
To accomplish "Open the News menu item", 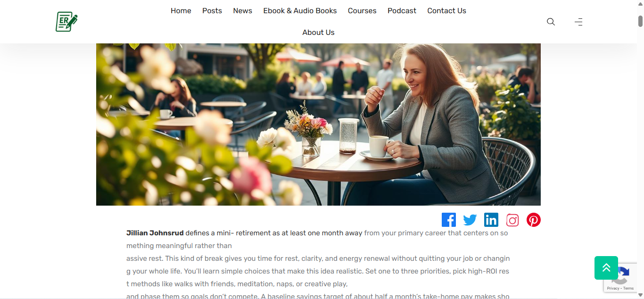I will point(243,11).
